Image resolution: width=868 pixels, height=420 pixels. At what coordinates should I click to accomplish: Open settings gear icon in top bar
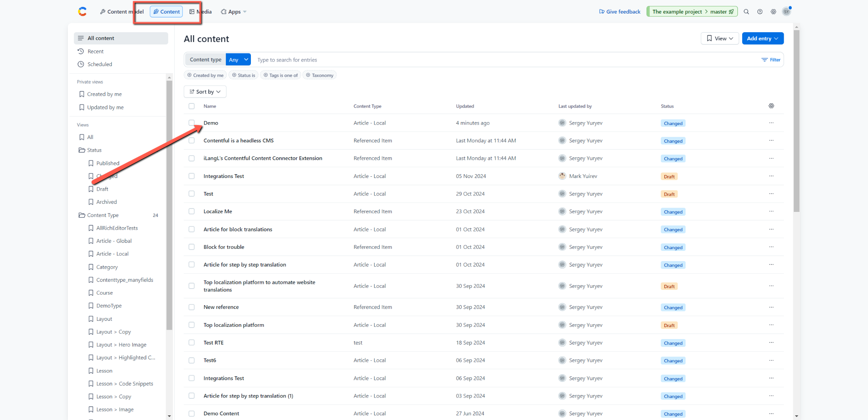773,12
